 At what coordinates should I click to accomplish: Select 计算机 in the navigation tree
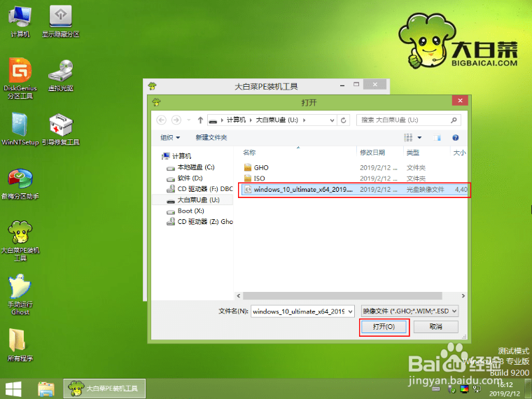pos(177,156)
